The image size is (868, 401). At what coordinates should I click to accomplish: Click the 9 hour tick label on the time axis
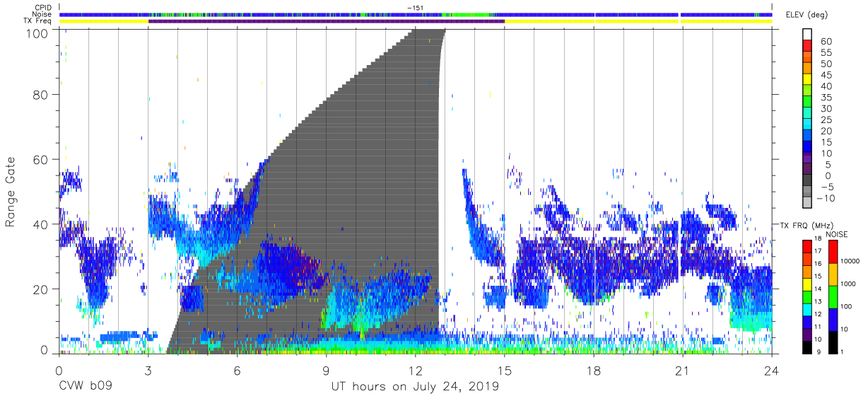(x=326, y=369)
